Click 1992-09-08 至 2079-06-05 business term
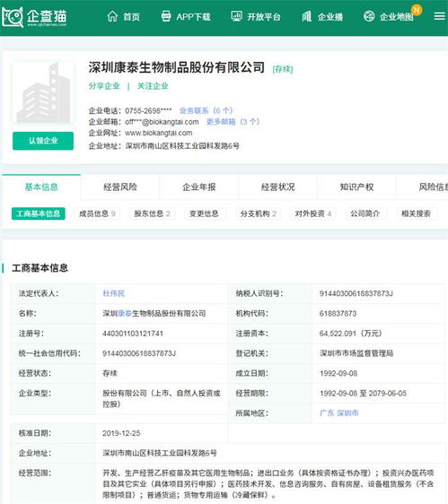 pos(363,394)
